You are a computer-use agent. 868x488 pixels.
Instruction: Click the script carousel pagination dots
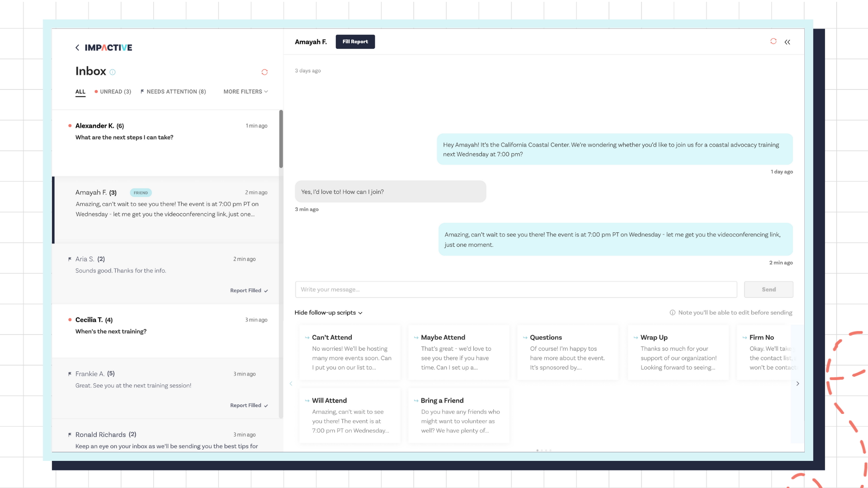pyautogui.click(x=544, y=450)
